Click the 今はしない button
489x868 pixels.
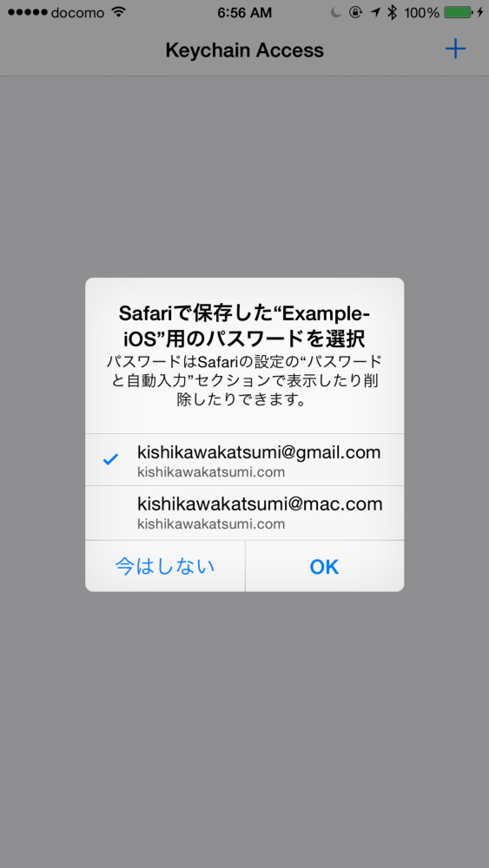(x=165, y=566)
